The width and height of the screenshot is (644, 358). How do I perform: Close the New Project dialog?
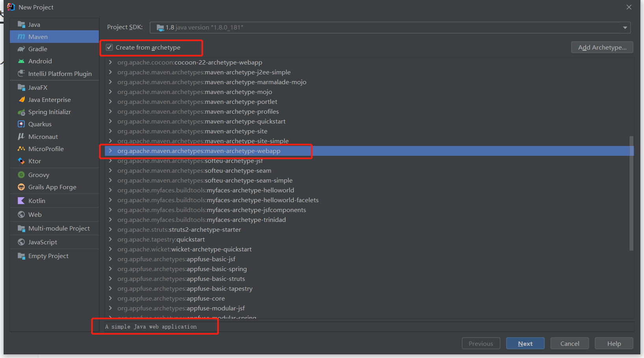tap(629, 7)
